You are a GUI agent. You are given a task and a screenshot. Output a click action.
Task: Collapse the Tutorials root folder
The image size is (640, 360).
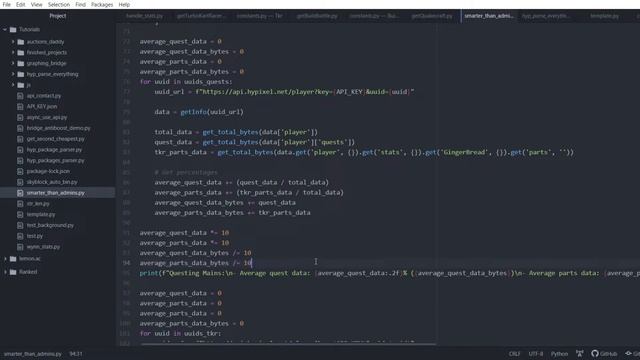(5, 29)
